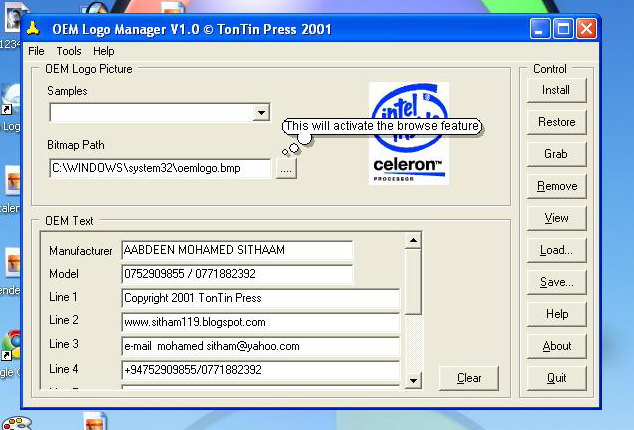Open the Help menu in menu bar
634x430 pixels.
(x=104, y=51)
